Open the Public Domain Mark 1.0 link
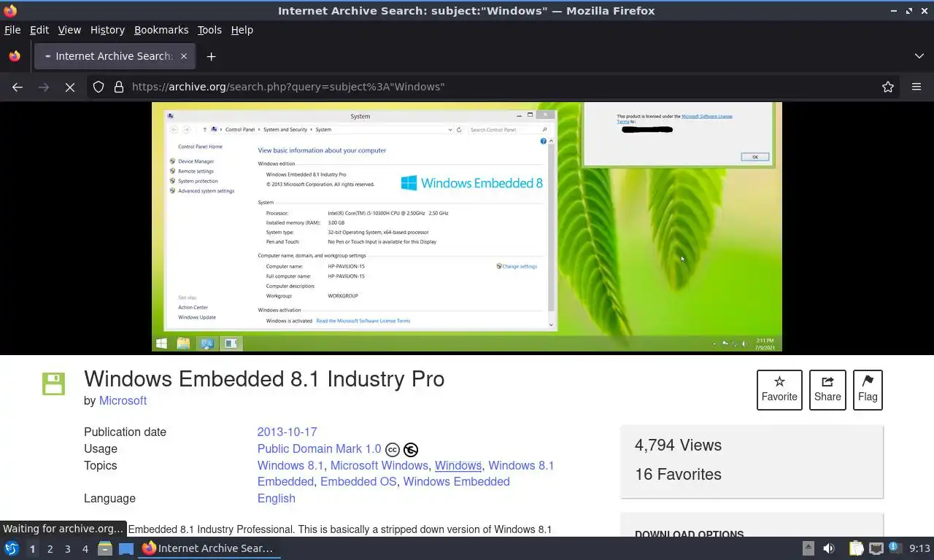934x560 pixels. (319, 448)
